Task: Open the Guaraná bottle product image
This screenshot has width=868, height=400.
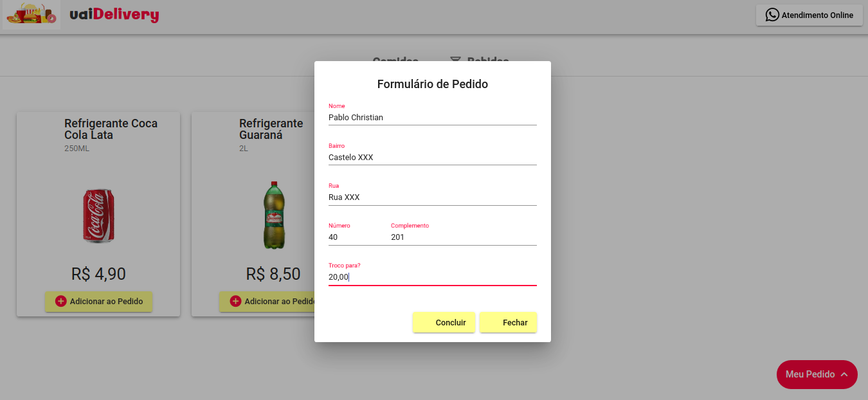Action: point(273,215)
